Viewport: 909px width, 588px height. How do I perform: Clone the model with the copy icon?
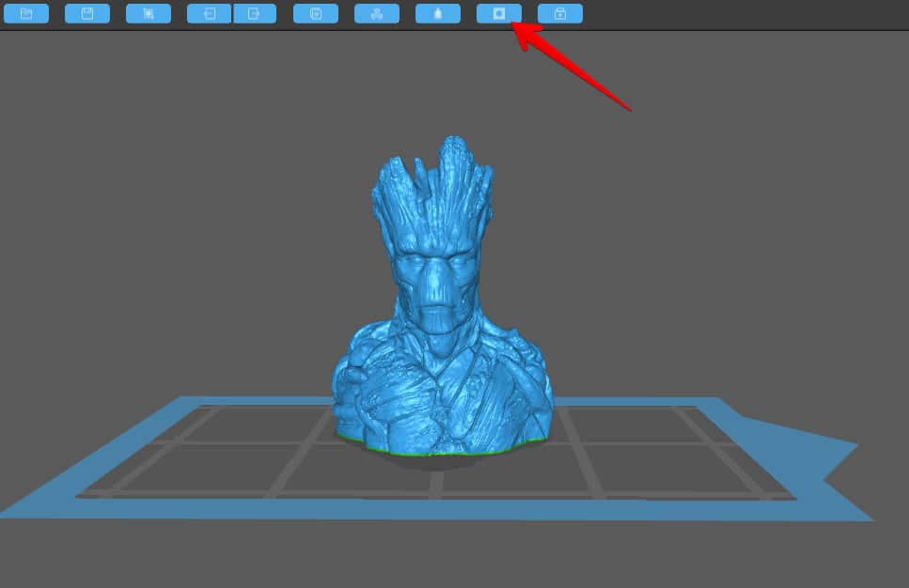pyautogui.click(x=316, y=13)
